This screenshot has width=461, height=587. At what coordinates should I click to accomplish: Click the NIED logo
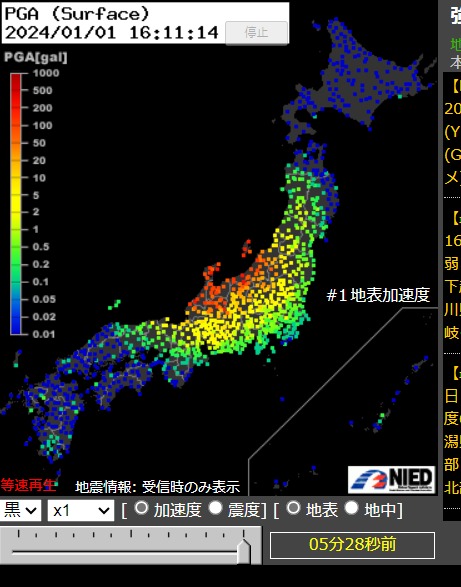click(x=391, y=480)
